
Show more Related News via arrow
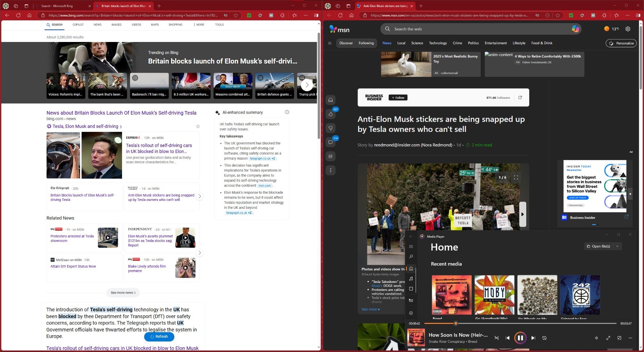(199, 253)
